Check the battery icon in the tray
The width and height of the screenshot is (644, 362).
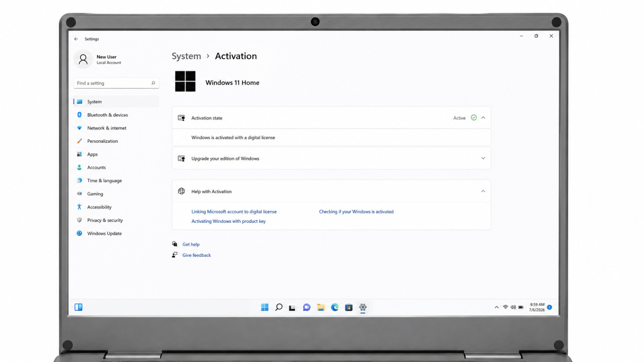tap(521, 307)
